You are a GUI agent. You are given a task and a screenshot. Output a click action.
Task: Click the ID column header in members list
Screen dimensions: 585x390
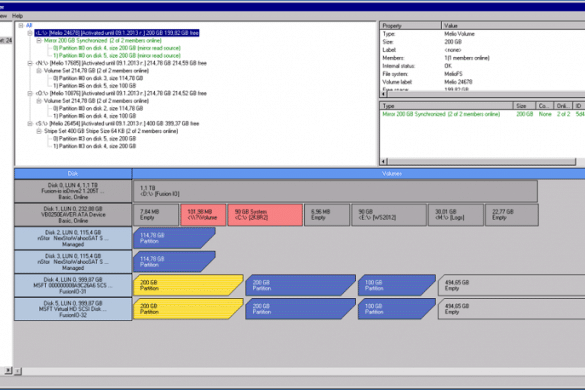click(579, 106)
